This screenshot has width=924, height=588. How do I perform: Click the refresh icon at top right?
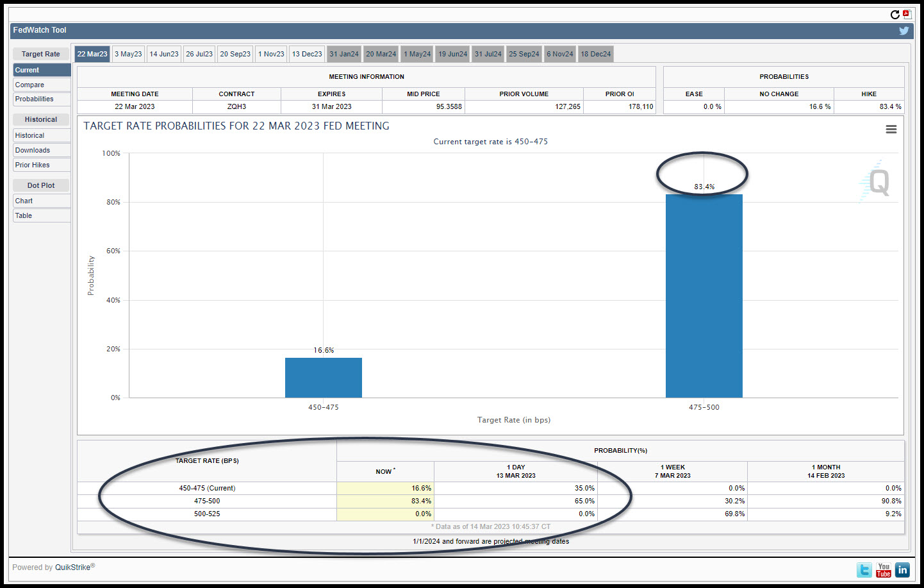click(895, 15)
